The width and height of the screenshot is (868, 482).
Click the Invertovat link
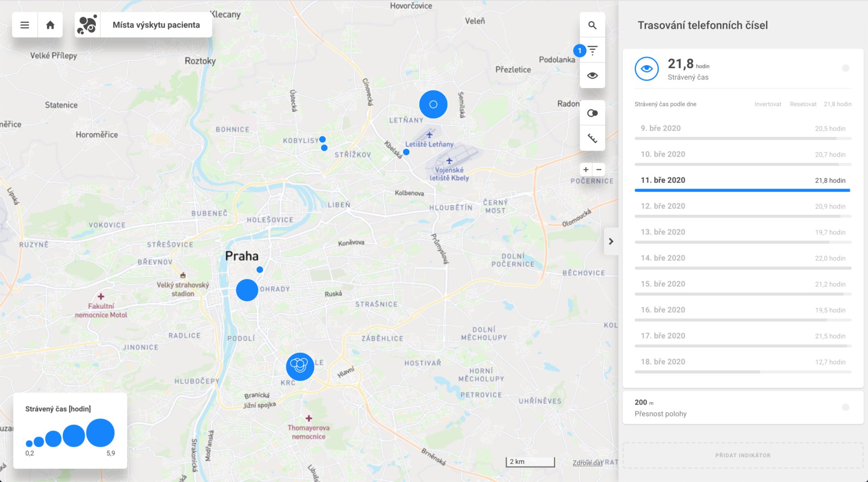pyautogui.click(x=767, y=104)
